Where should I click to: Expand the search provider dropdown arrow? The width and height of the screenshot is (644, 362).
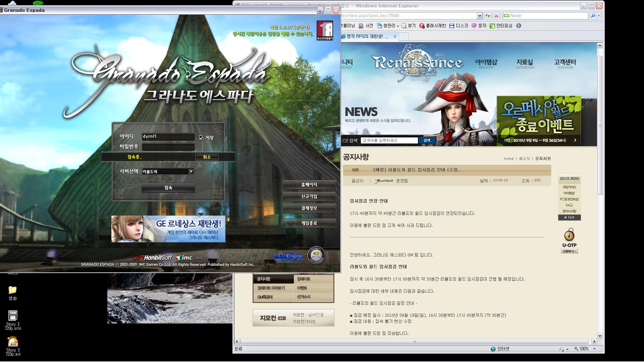click(x=599, y=16)
